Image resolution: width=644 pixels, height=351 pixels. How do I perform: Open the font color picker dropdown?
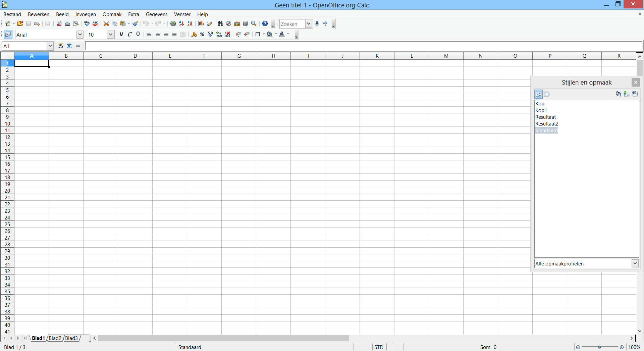point(288,34)
